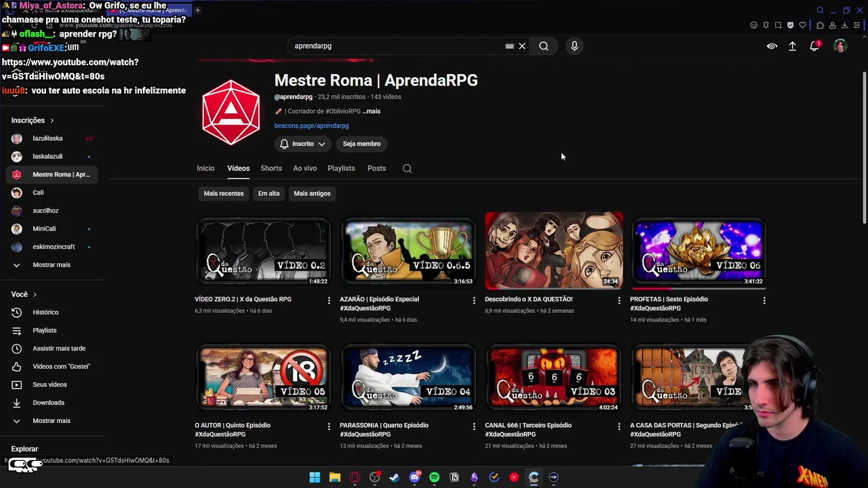The height and width of the screenshot is (488, 868).
Task: Open options menu for CANAL 666 video
Action: point(618,426)
